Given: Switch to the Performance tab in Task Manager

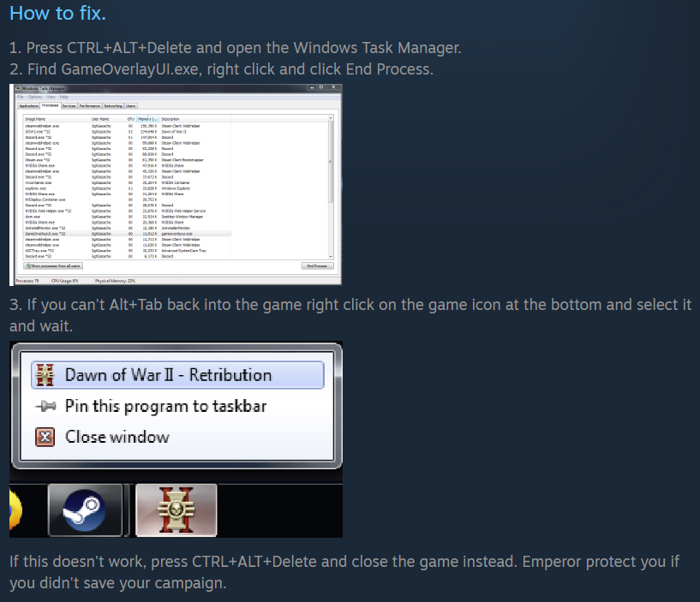Looking at the screenshot, I should (x=90, y=106).
